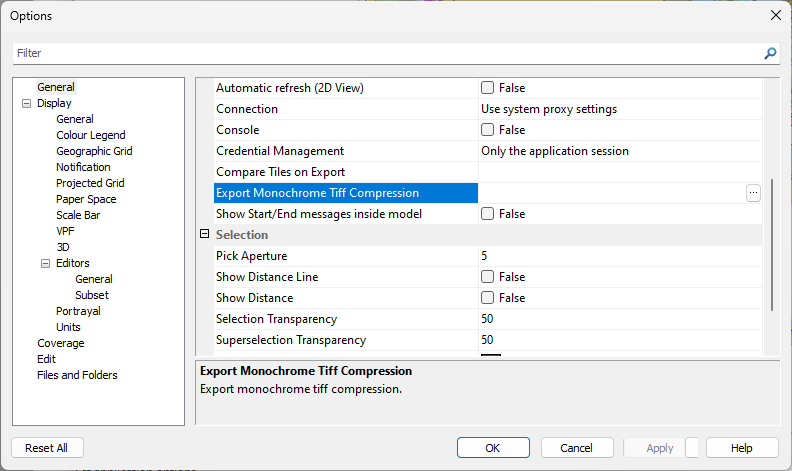
Task: Click the Cancel button
Action: [576, 448]
